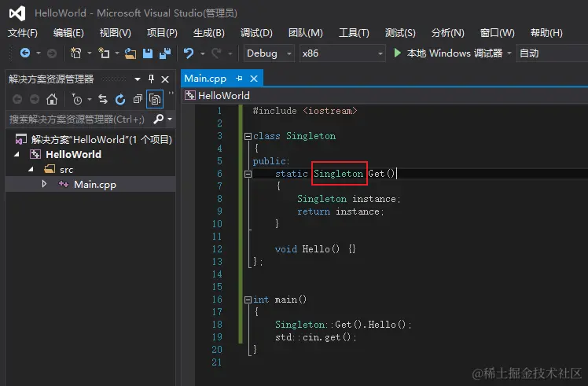Click 'void Hello()' on line 12

click(x=307, y=249)
